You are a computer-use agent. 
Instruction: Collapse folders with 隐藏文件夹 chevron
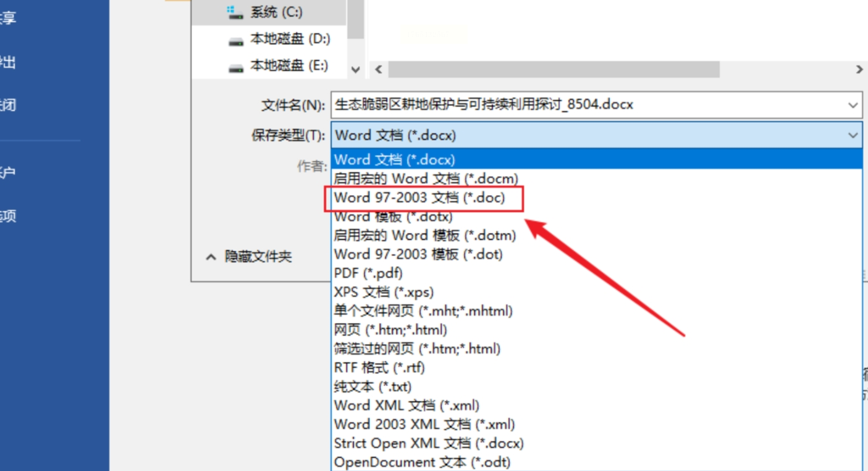click(x=211, y=257)
